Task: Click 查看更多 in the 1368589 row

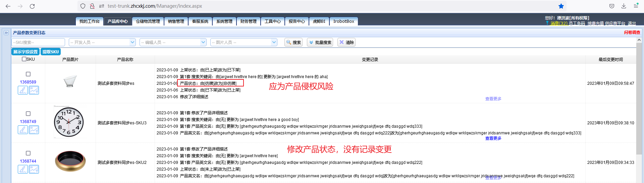Action: click(493, 99)
